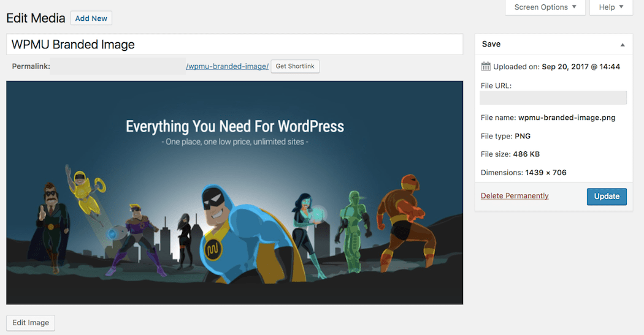644x335 pixels.
Task: Click the Edit Image button
Action: 31,323
